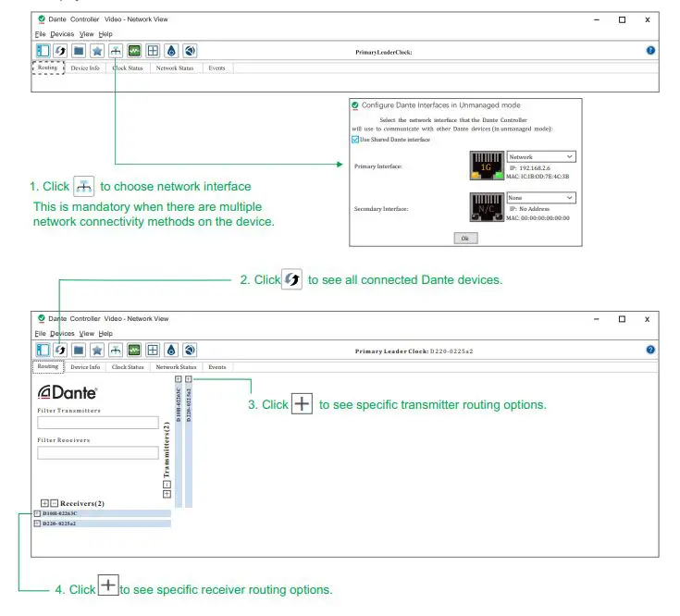Open the Help menu in the lower window

pyautogui.click(x=105, y=333)
